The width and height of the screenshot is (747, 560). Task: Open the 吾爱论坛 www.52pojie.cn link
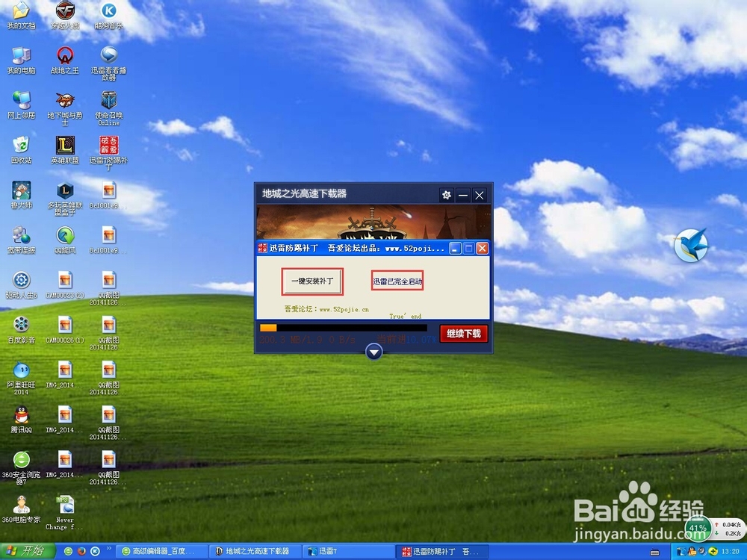[x=326, y=309]
